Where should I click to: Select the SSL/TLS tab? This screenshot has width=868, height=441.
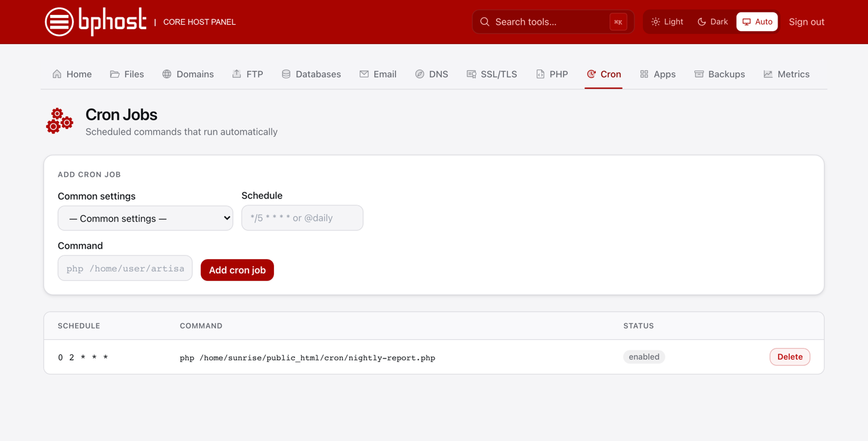492,74
